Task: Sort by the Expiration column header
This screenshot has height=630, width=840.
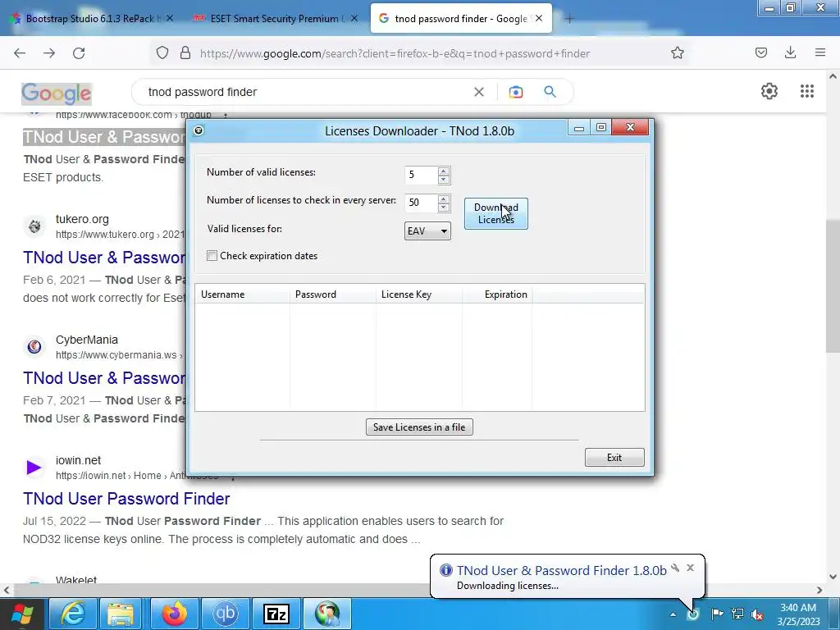Action: click(x=497, y=294)
